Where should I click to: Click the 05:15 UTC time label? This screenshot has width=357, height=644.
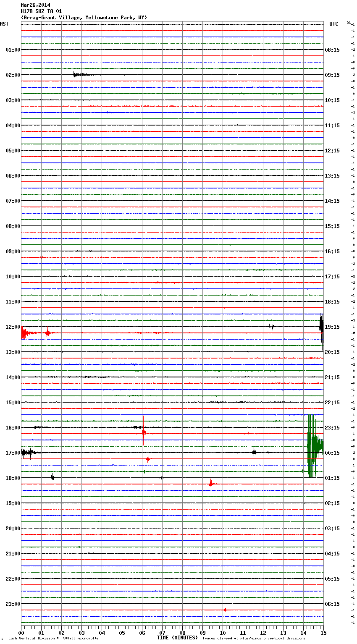[x=332, y=579]
